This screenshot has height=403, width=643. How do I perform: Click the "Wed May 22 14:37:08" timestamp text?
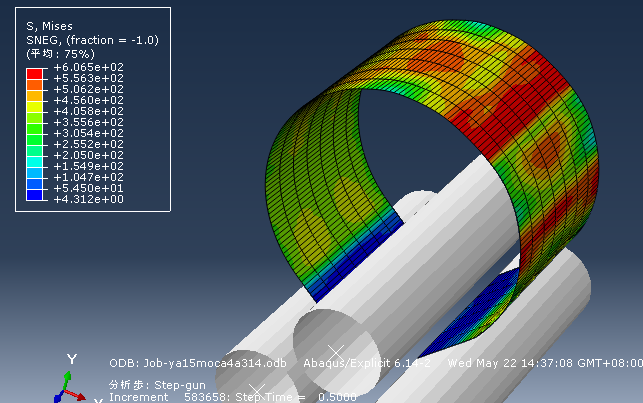tap(511, 363)
